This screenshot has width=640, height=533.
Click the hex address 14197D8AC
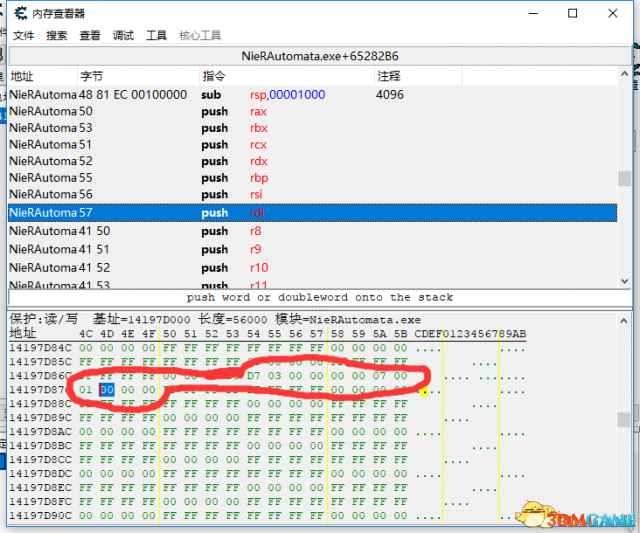click(x=40, y=432)
